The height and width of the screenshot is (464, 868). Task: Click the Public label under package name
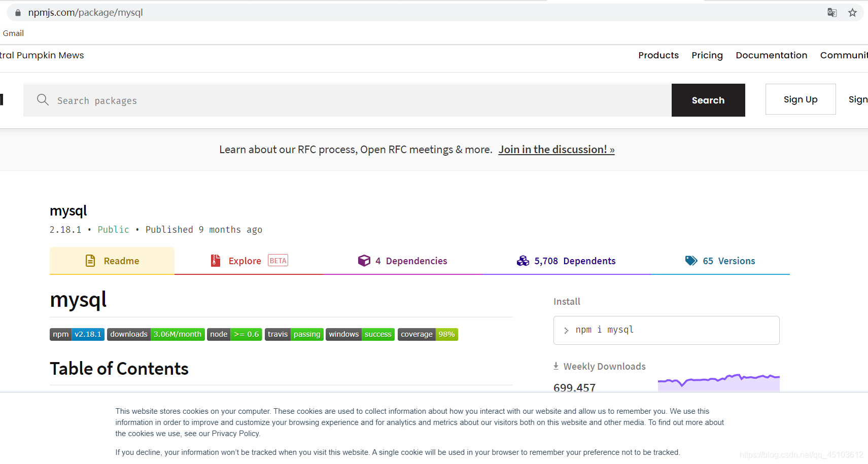click(114, 230)
